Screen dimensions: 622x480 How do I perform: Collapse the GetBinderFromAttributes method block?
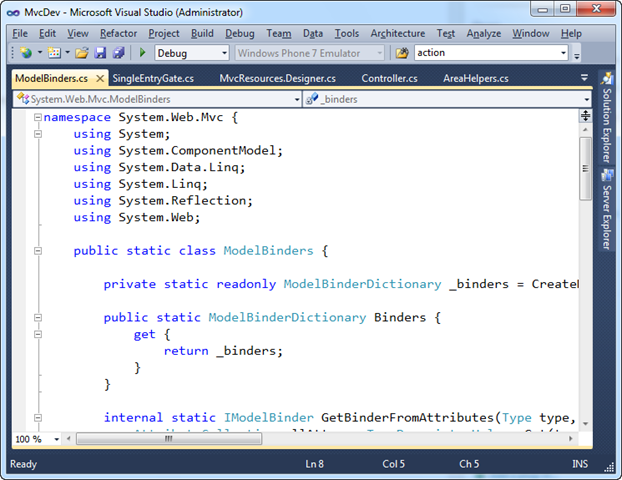coord(38,417)
